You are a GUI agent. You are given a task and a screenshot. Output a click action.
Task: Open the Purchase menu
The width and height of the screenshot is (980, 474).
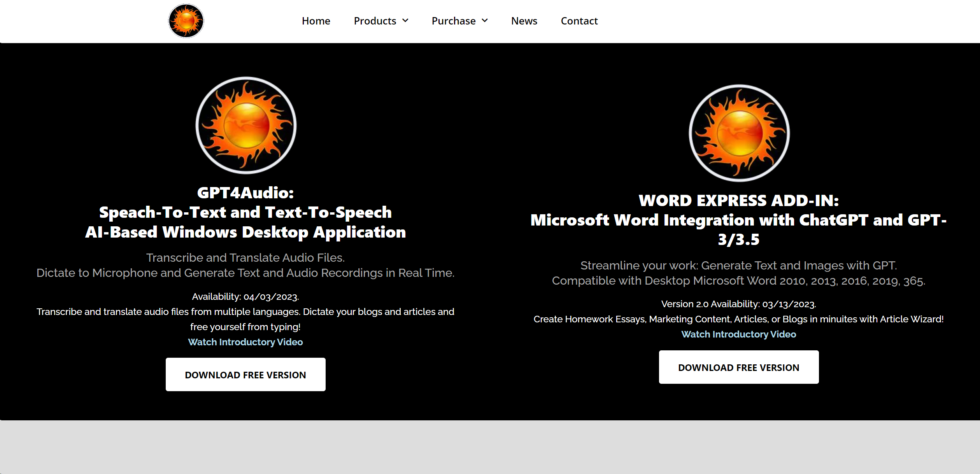tap(454, 21)
